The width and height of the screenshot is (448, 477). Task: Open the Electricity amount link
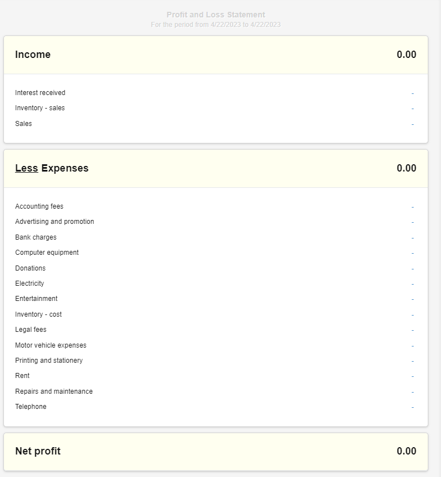point(413,284)
